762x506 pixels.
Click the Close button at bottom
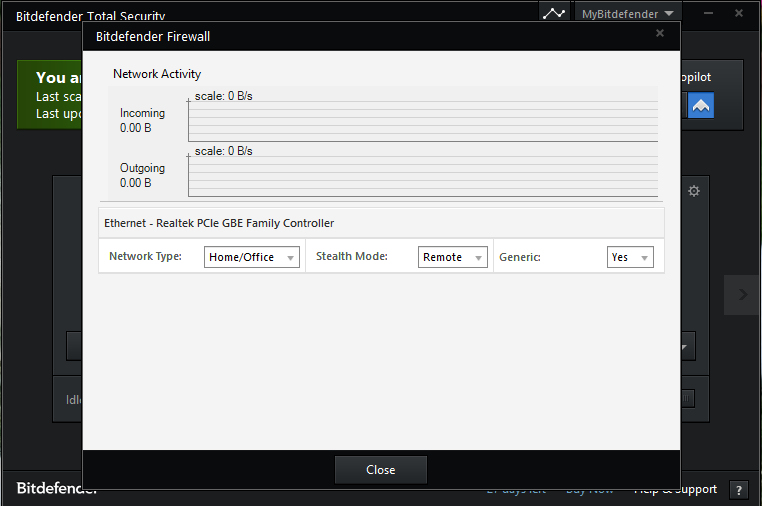(381, 470)
